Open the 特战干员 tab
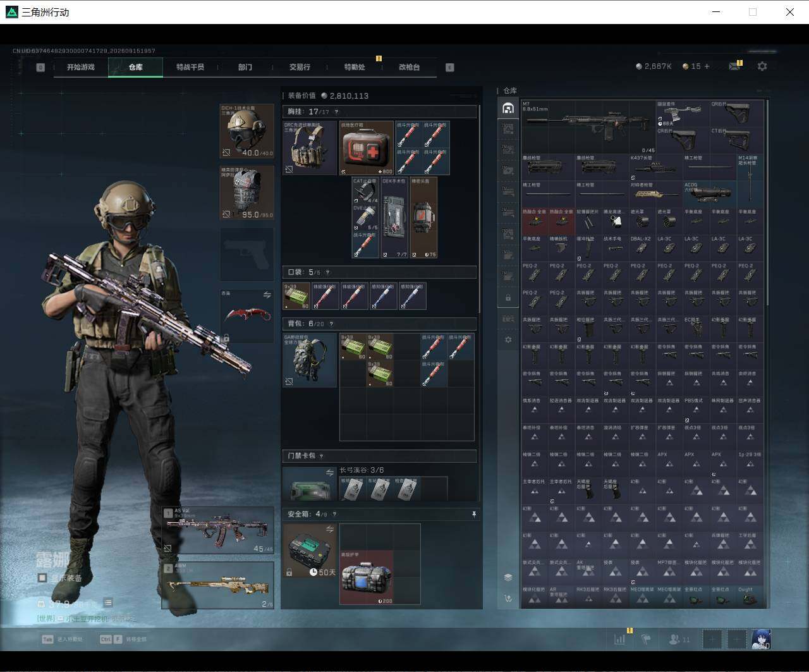Screen dimensions: 809x672 click(x=190, y=67)
